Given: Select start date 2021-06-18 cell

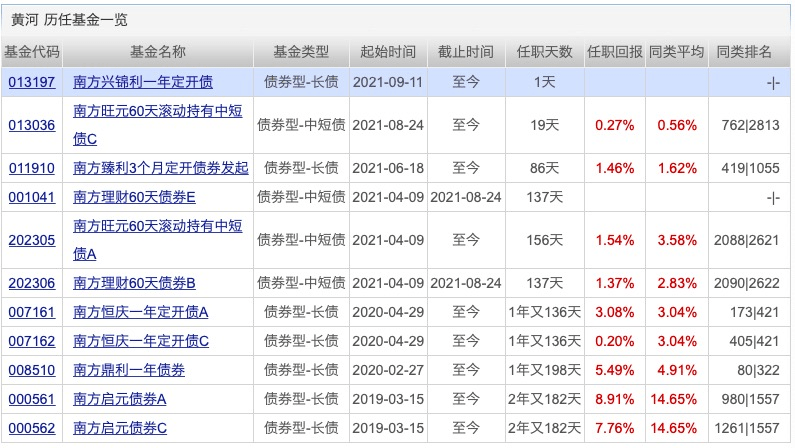Looking at the screenshot, I should pos(388,168).
